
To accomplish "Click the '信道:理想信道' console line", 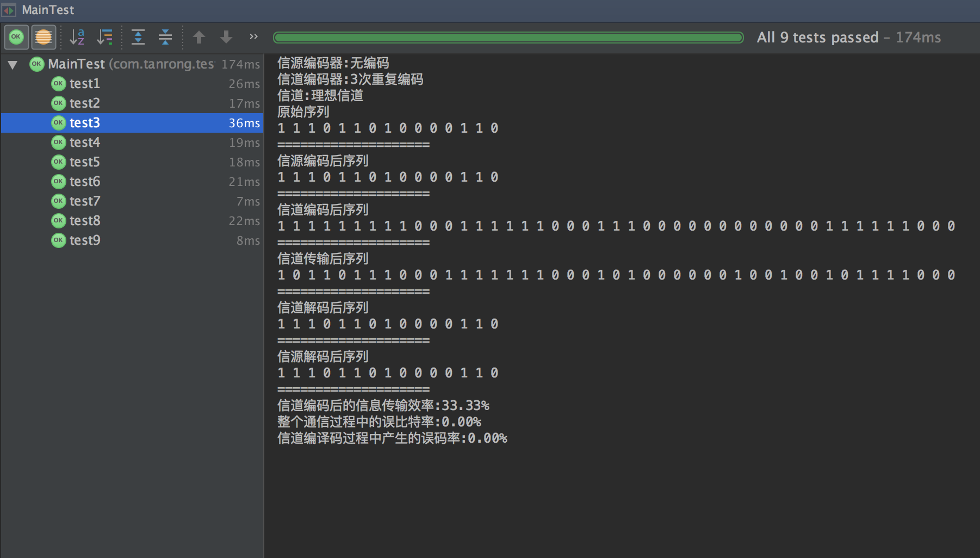I will point(320,96).
